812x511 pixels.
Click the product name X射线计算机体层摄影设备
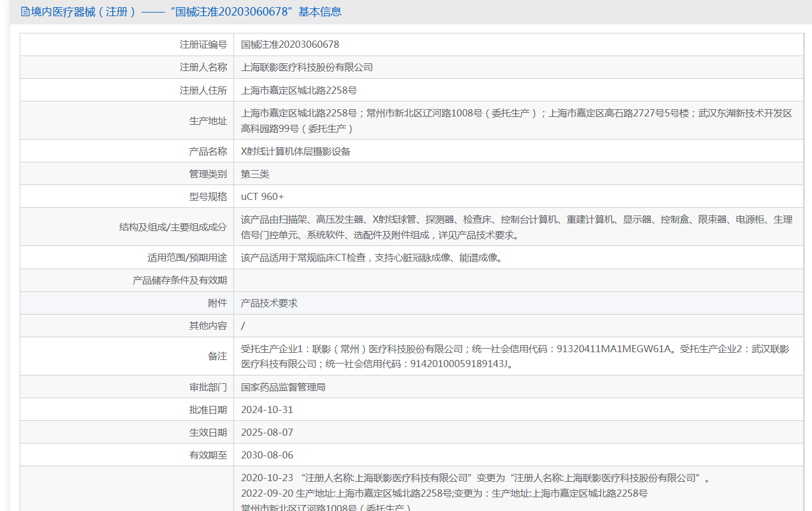point(296,152)
